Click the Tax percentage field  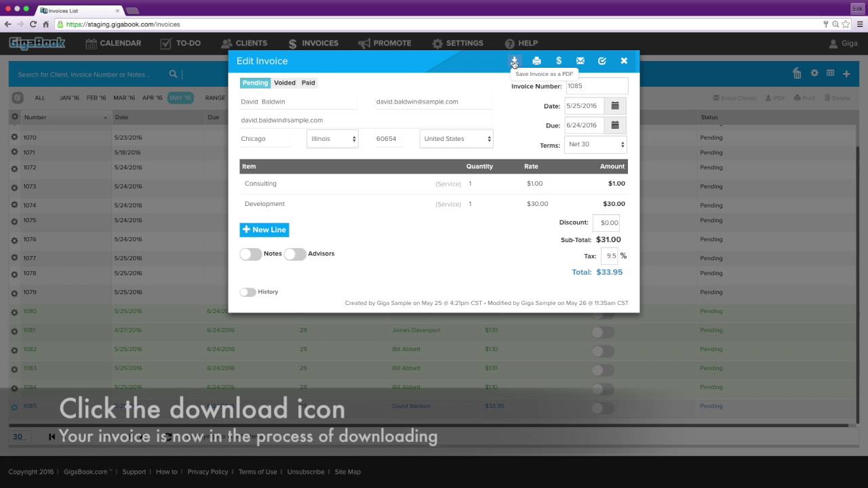[609, 256]
